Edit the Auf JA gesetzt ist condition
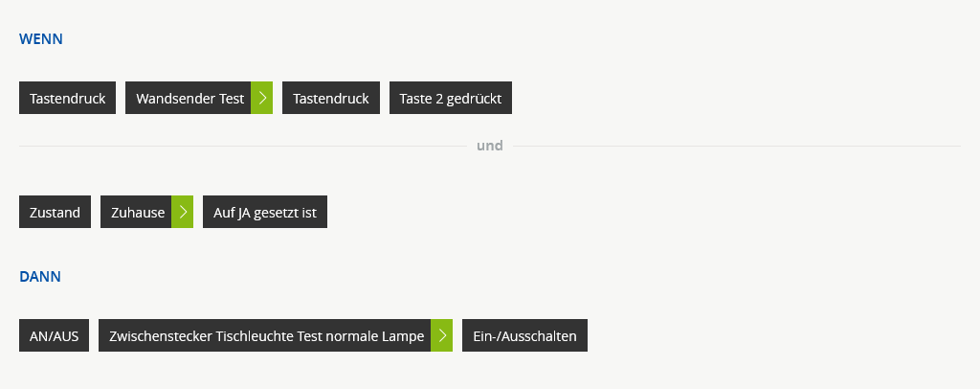The width and height of the screenshot is (980, 389). (265, 213)
